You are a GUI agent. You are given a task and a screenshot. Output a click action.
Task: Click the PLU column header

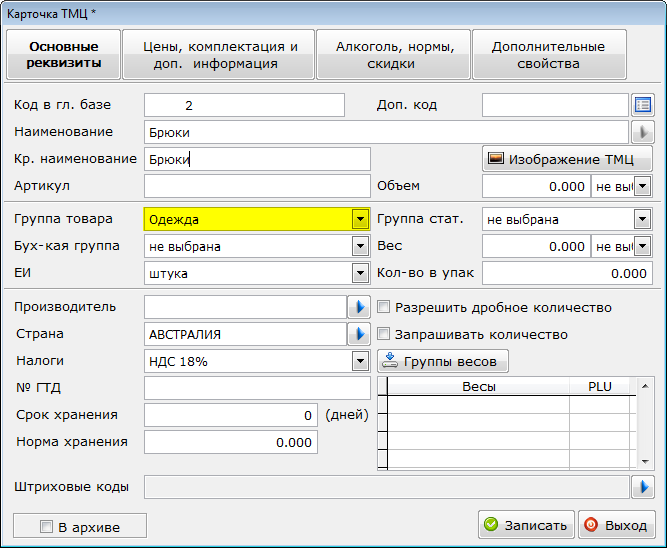pyautogui.click(x=599, y=386)
